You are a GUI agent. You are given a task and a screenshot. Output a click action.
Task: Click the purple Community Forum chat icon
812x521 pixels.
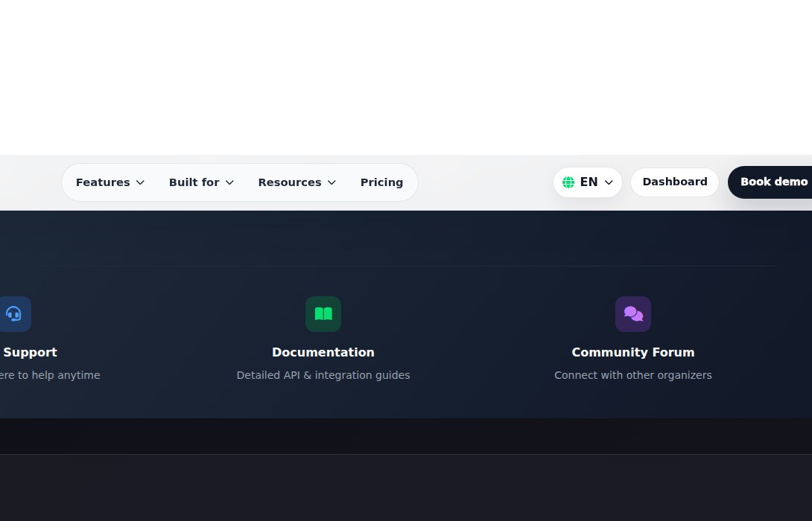click(632, 314)
